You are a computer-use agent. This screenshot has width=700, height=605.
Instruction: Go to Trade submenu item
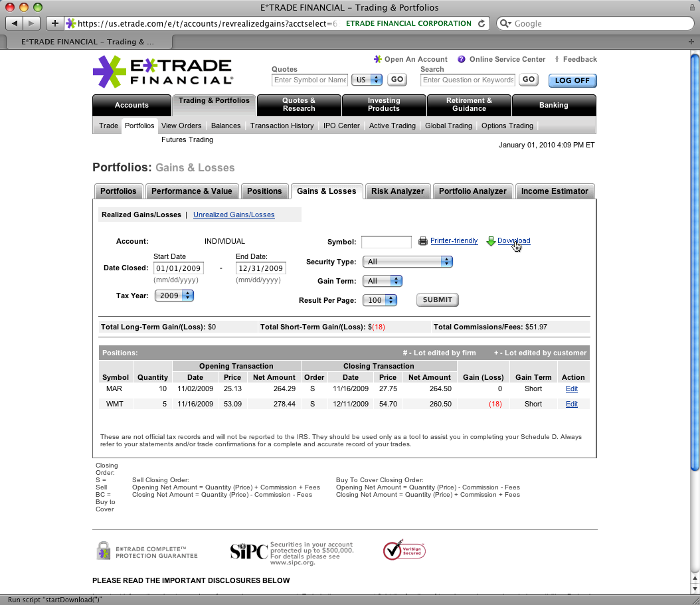[108, 126]
